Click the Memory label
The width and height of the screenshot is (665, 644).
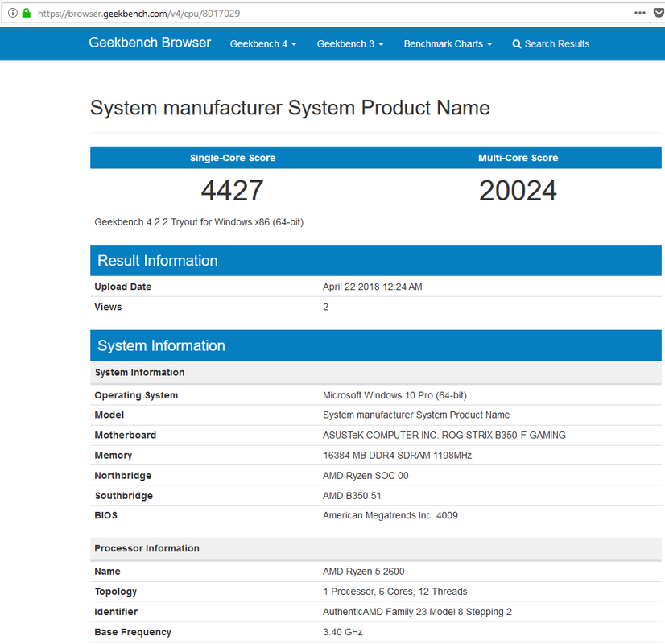[x=114, y=456]
